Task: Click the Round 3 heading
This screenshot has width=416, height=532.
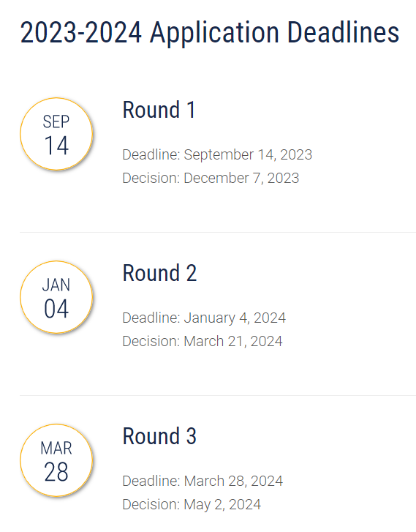Action: pos(159,436)
